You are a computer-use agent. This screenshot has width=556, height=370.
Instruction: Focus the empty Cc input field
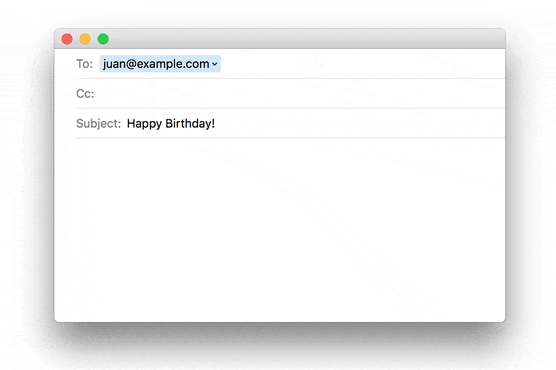[300, 94]
